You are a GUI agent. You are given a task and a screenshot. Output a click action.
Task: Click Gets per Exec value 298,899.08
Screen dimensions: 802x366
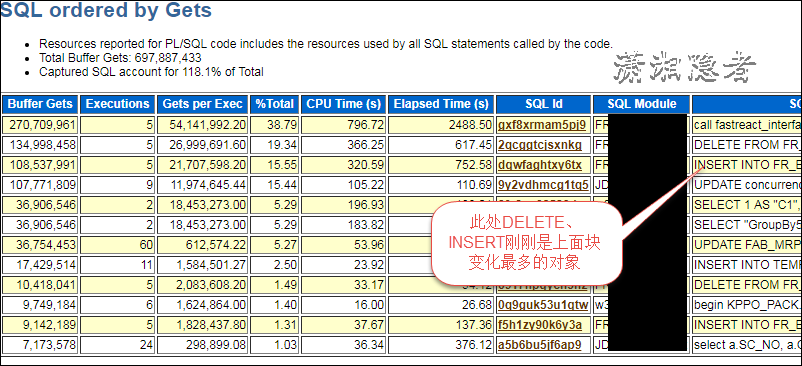(215, 345)
